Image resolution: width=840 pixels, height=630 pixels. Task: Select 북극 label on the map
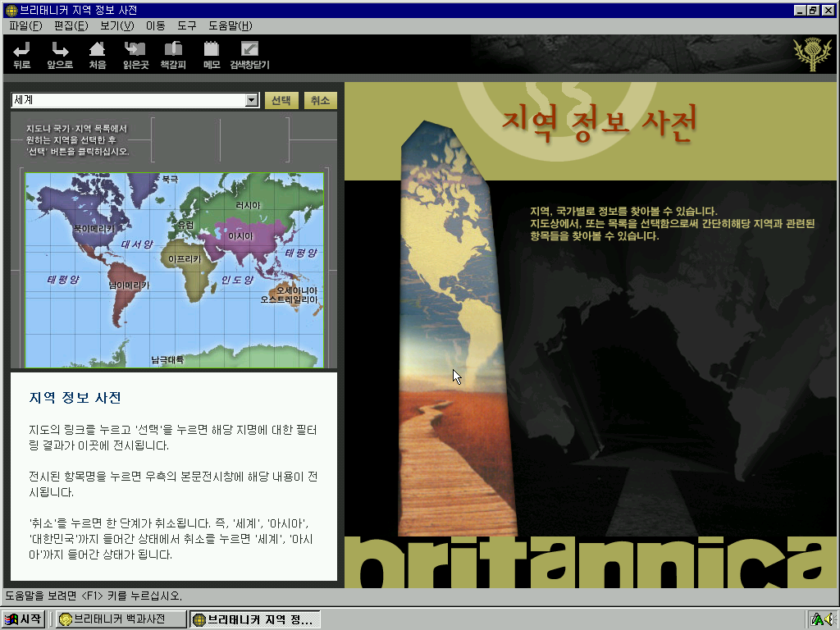pyautogui.click(x=171, y=180)
